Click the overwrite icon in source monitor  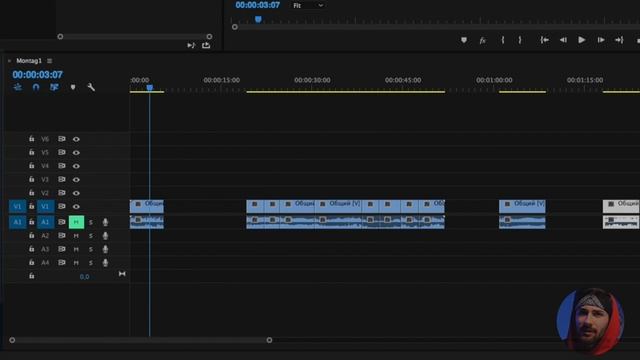coord(191,45)
